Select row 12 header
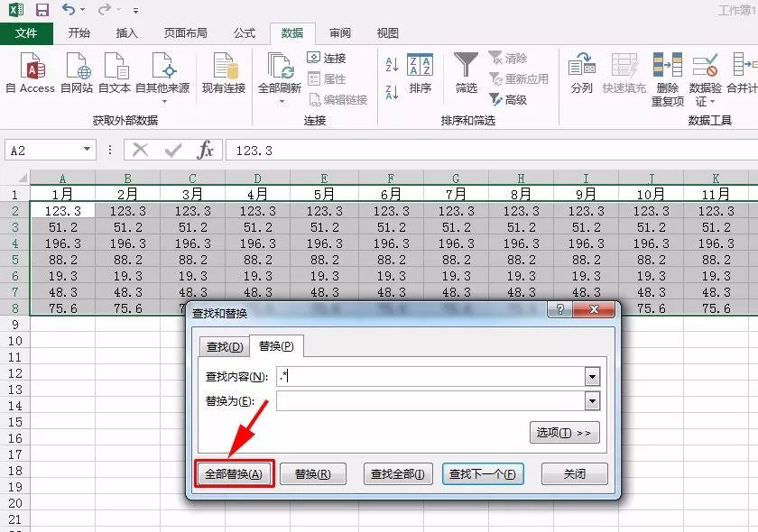This screenshot has height=532, width=758. coord(15,373)
